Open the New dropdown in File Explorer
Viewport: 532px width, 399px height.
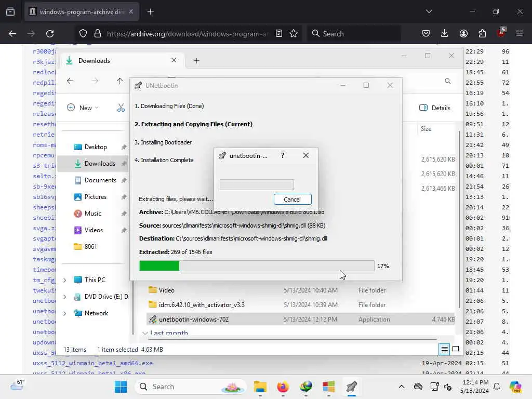point(83,108)
